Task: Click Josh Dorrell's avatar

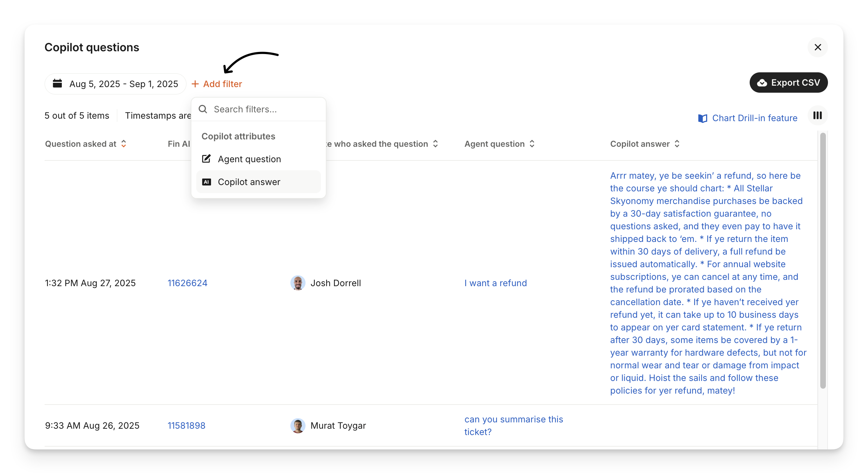Action: click(298, 283)
